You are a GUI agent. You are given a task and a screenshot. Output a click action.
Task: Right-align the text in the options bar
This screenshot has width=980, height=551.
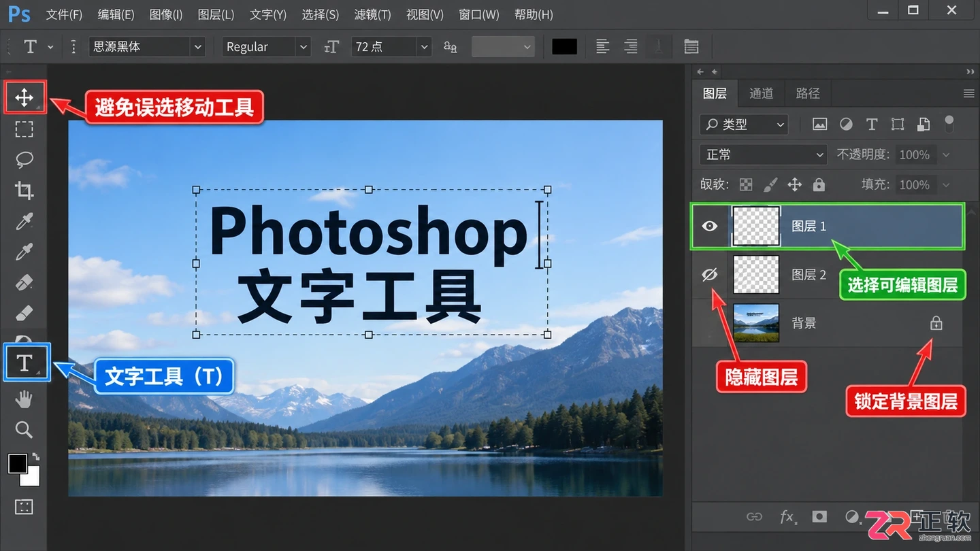pos(631,46)
